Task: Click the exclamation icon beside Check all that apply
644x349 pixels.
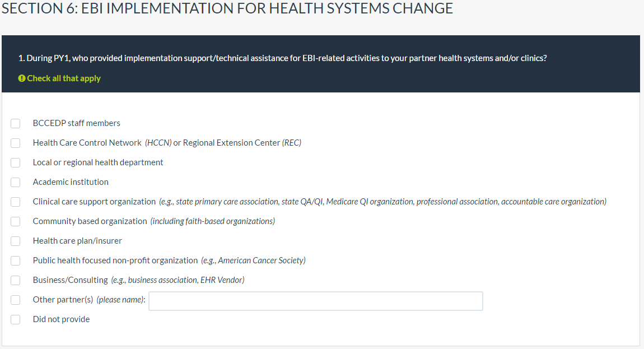Action: click(22, 78)
